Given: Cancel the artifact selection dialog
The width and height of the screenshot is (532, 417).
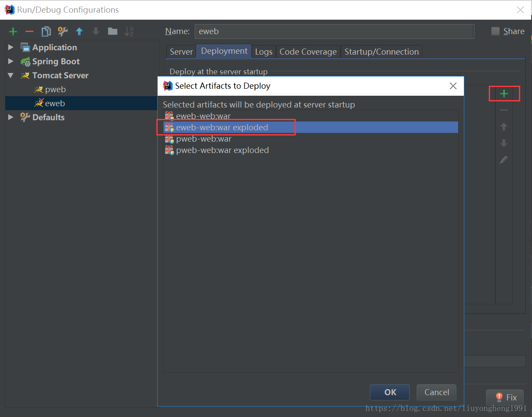Looking at the screenshot, I should coord(437,392).
